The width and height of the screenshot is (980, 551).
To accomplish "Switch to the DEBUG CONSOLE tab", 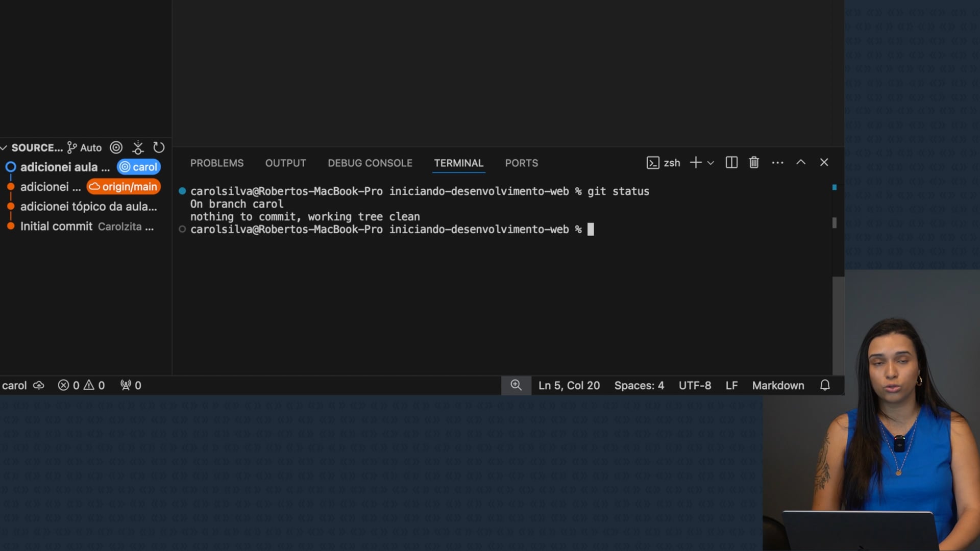I will [x=370, y=163].
